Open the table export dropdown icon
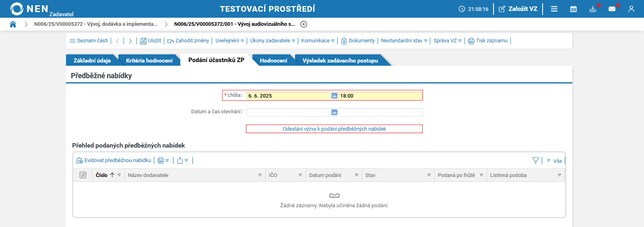The width and height of the screenshot is (644, 227). [183, 160]
